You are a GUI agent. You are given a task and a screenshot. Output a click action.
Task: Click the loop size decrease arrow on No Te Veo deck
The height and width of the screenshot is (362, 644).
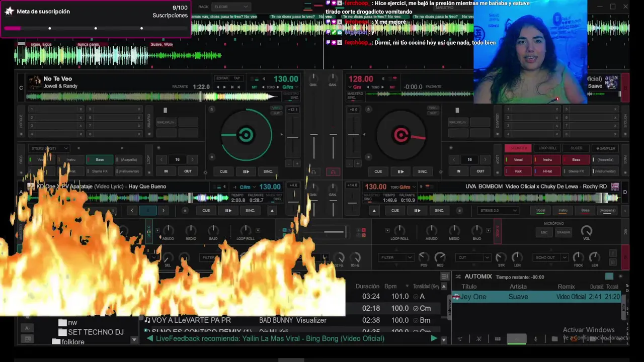pos(161,159)
